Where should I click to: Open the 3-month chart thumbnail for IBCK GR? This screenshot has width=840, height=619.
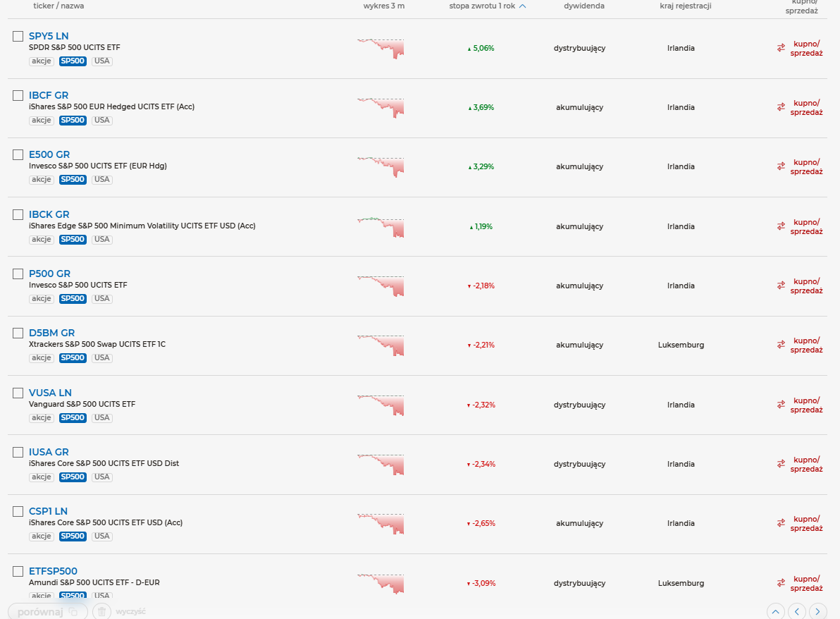pos(381,226)
